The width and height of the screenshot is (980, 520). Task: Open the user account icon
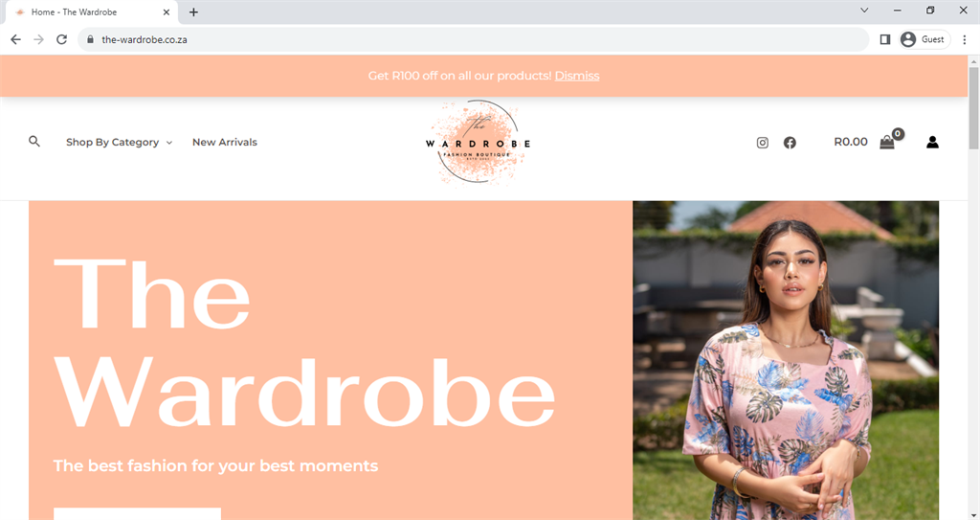click(x=932, y=142)
